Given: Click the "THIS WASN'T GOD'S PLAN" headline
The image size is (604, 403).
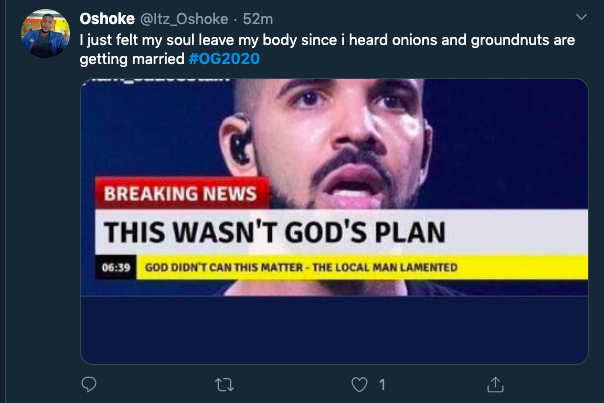Looking at the screenshot, I should coord(273,231).
